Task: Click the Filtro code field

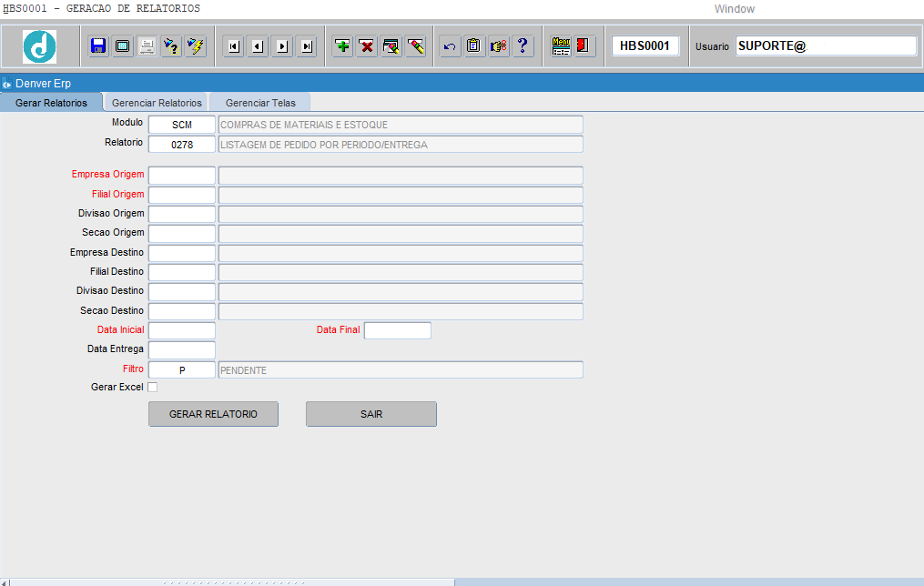Action: coord(182,370)
